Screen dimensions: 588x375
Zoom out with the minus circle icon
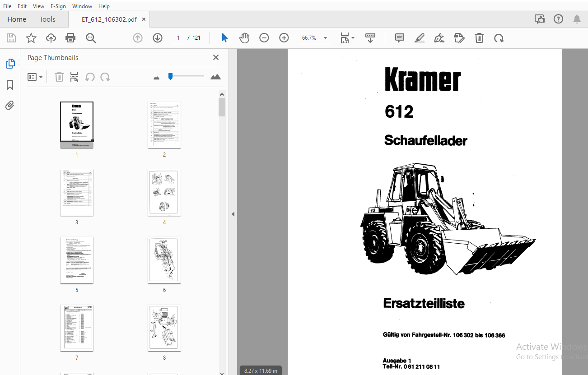click(264, 38)
